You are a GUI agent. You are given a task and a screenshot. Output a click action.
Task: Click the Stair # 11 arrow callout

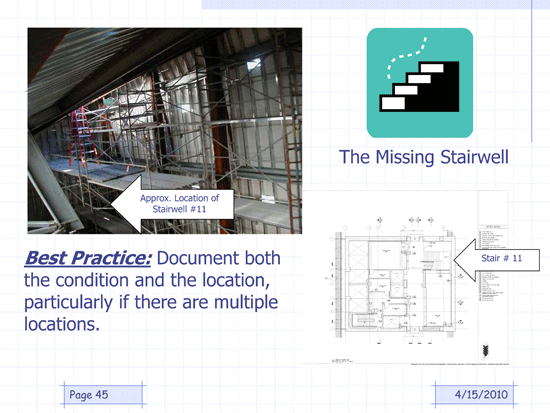coord(497,259)
